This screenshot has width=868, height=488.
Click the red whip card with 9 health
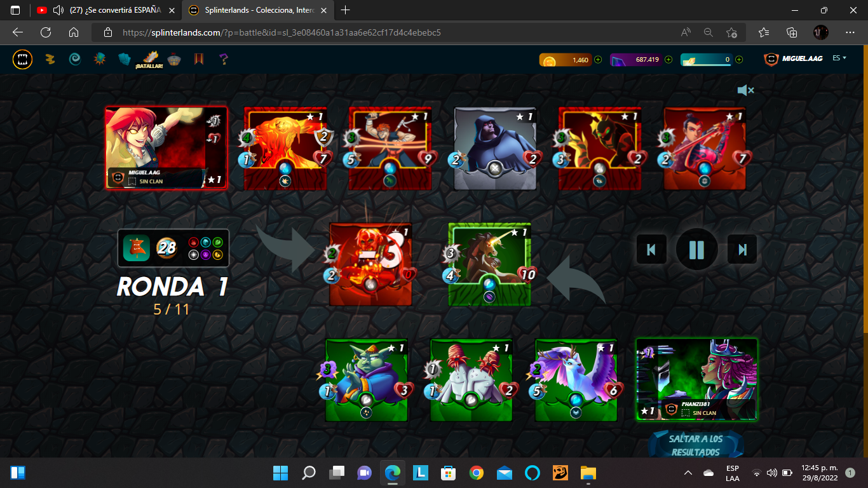[x=390, y=149]
